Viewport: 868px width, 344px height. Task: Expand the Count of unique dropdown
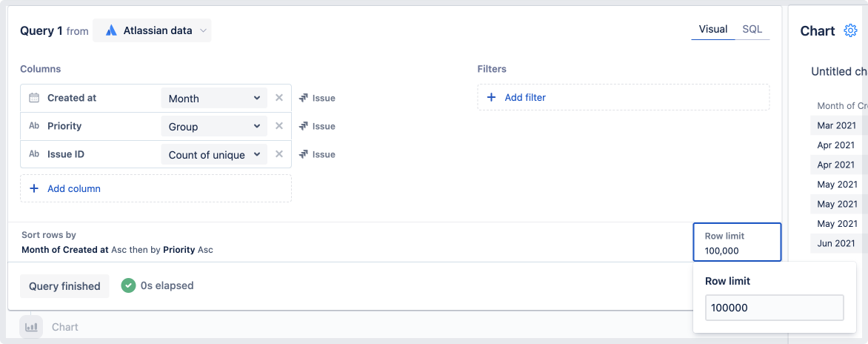point(214,155)
